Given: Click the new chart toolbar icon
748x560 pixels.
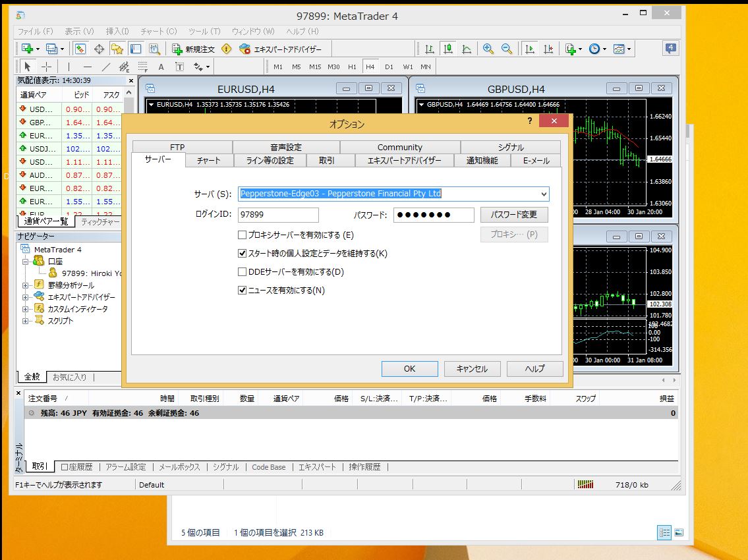Looking at the screenshot, I should tap(27, 49).
